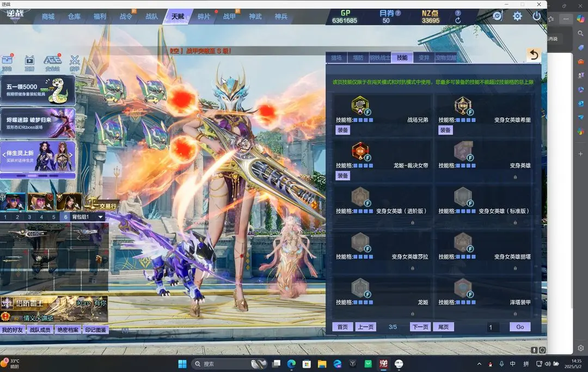This screenshot has width=588, height=372.
Task: Select the blonde officer character portrait
Action: pos(40,202)
